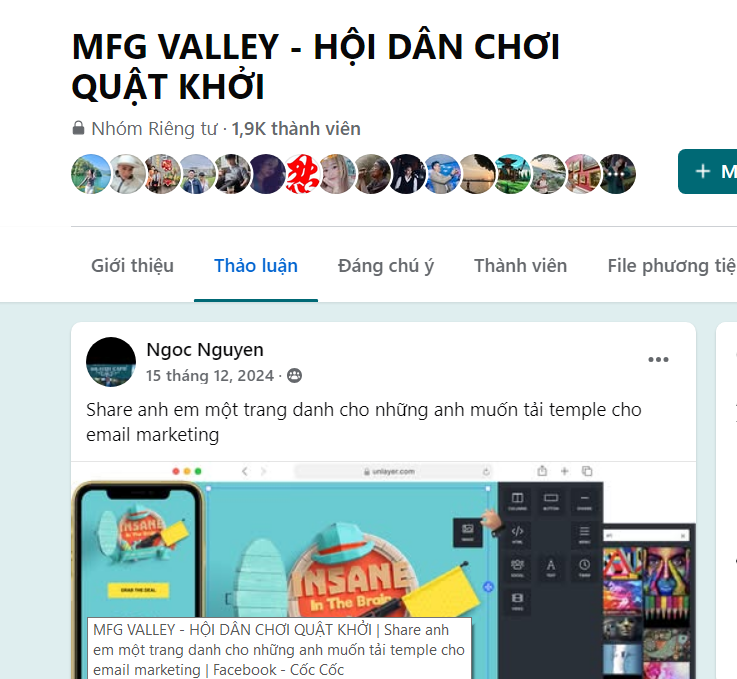Open the unlayer email template preview image

[384, 570]
